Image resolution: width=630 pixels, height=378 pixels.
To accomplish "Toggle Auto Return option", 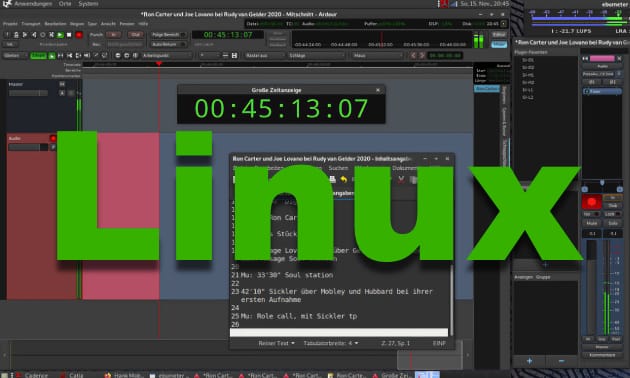I will pyautogui.click(x=168, y=44).
